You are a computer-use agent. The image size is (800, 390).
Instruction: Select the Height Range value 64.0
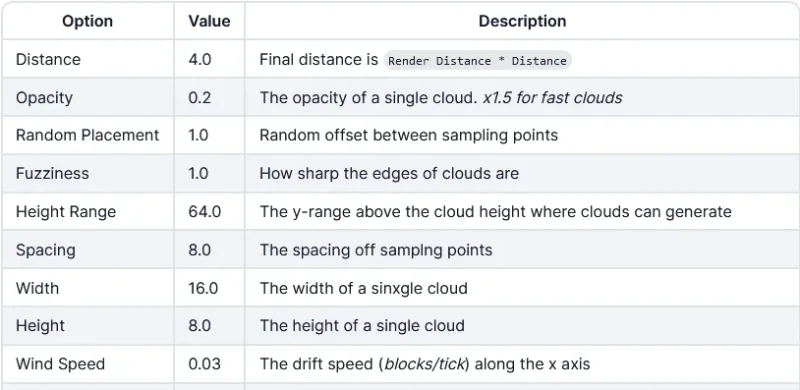(x=205, y=211)
